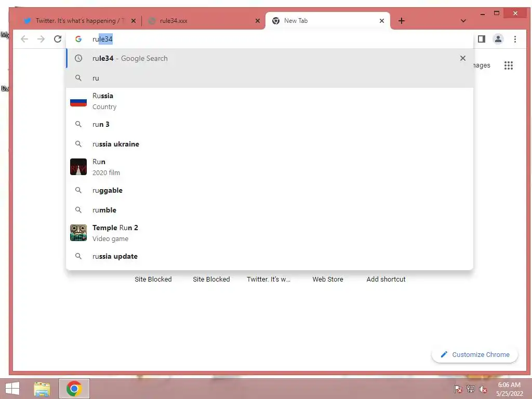Click the search icon next to 'ru'
The height and width of the screenshot is (399, 532).
click(x=78, y=78)
